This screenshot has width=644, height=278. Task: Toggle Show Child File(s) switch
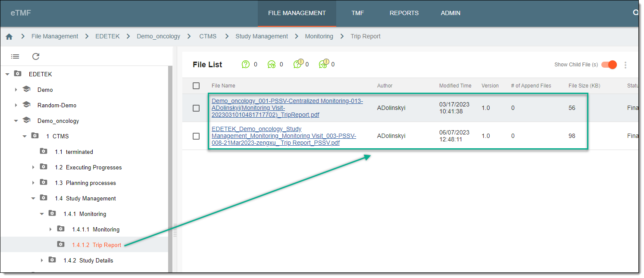609,65
